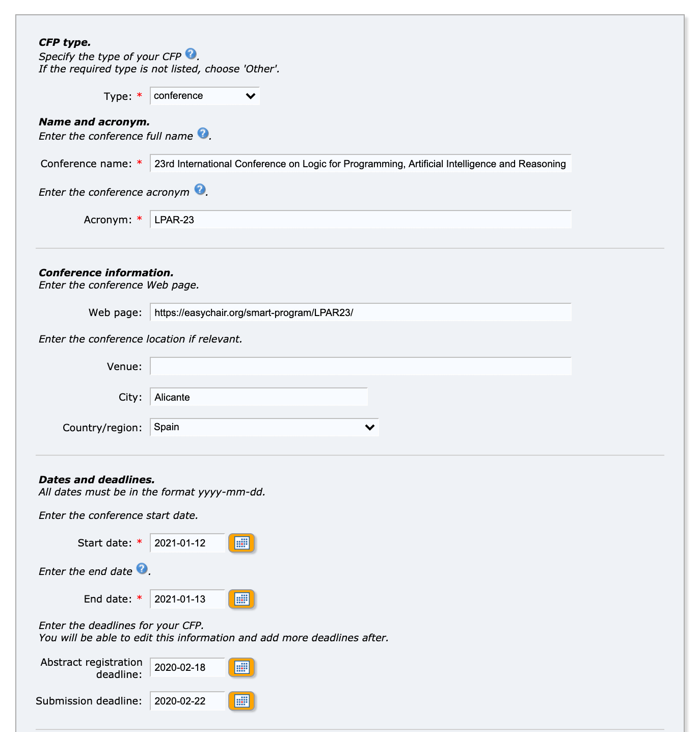Click the Web page URL field

pos(360,312)
